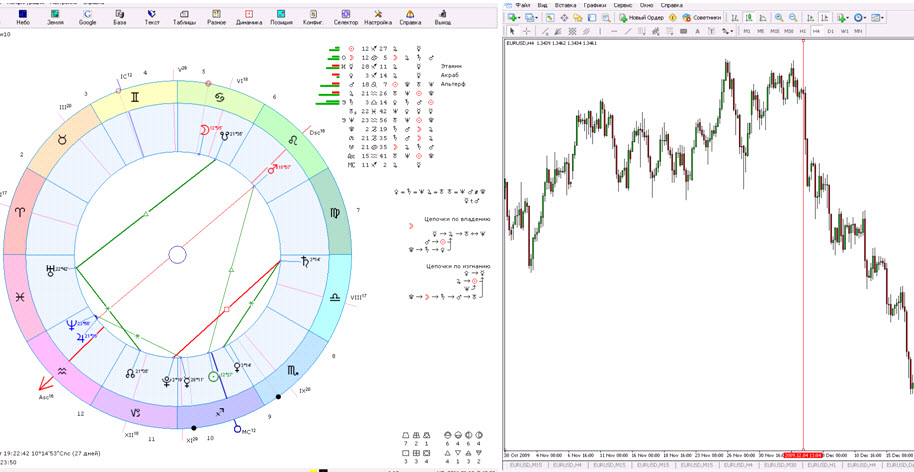Screen dimensions: 914x472
Task: Select the crosshair cursor tool
Action: (x=527, y=31)
